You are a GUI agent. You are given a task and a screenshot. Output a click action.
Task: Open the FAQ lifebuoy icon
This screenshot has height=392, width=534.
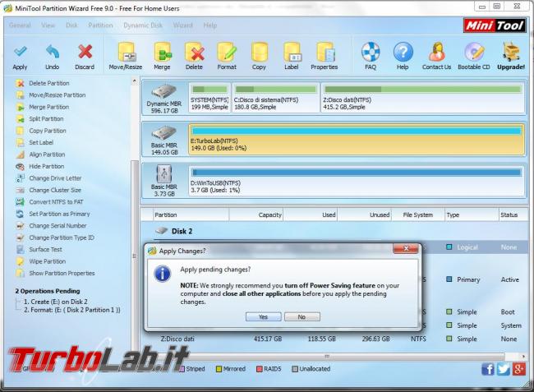click(x=371, y=52)
